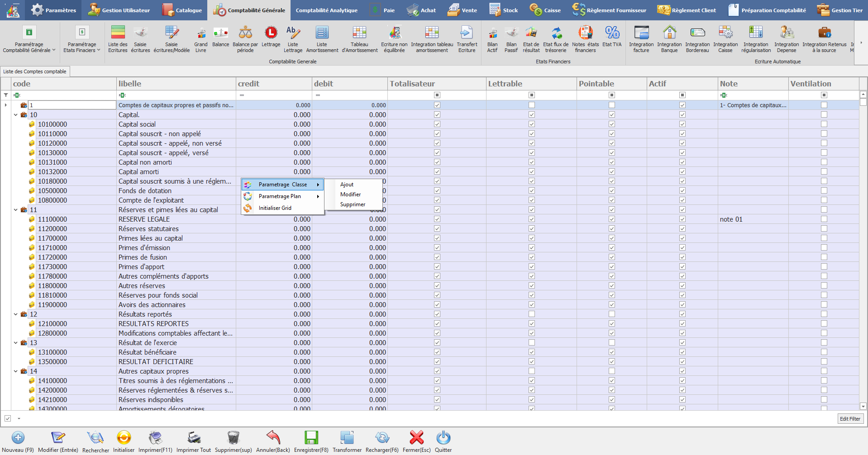Open Transfert Ecriture

coord(467,39)
